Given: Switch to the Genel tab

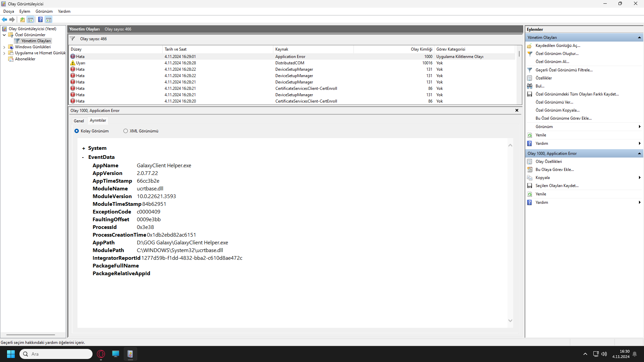Looking at the screenshot, I should [x=79, y=121].
